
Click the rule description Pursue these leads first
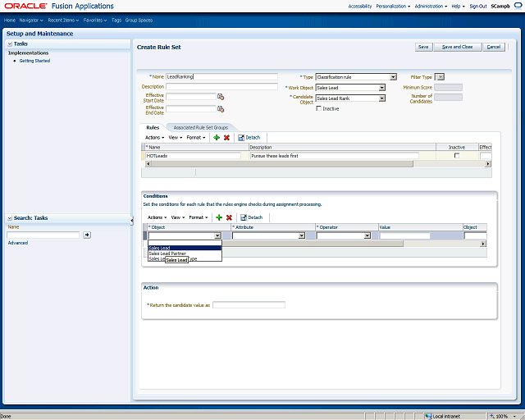[335, 156]
